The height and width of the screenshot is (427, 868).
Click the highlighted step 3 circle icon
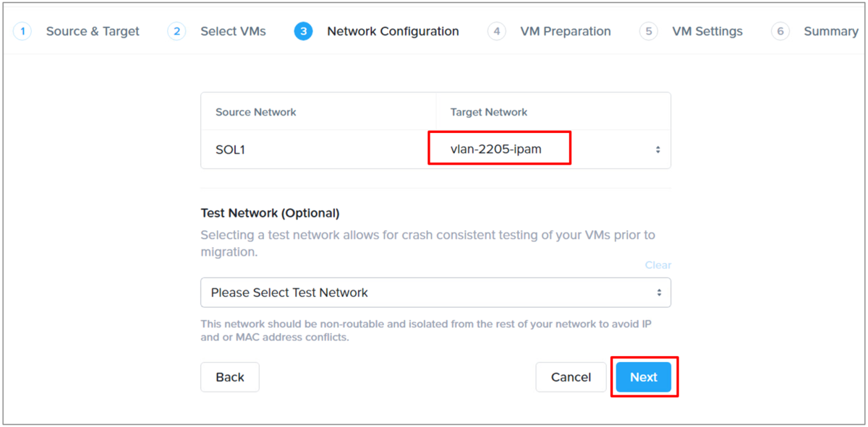click(x=303, y=31)
